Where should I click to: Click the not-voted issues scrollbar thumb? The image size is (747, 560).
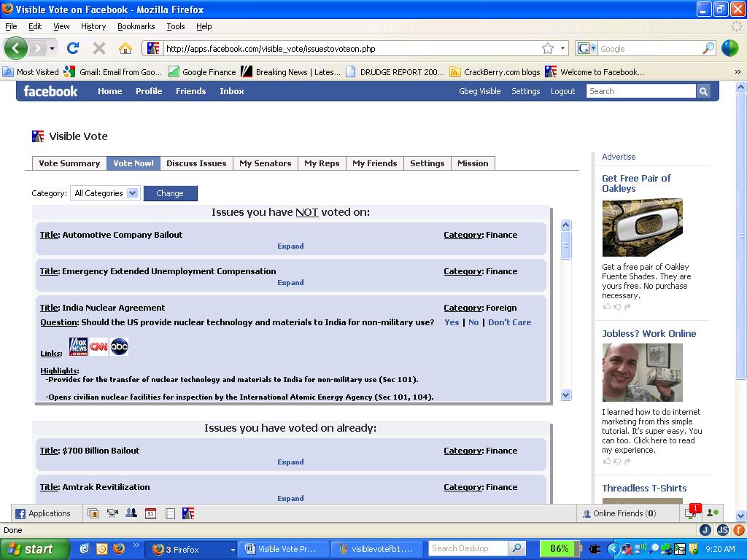pos(566,245)
